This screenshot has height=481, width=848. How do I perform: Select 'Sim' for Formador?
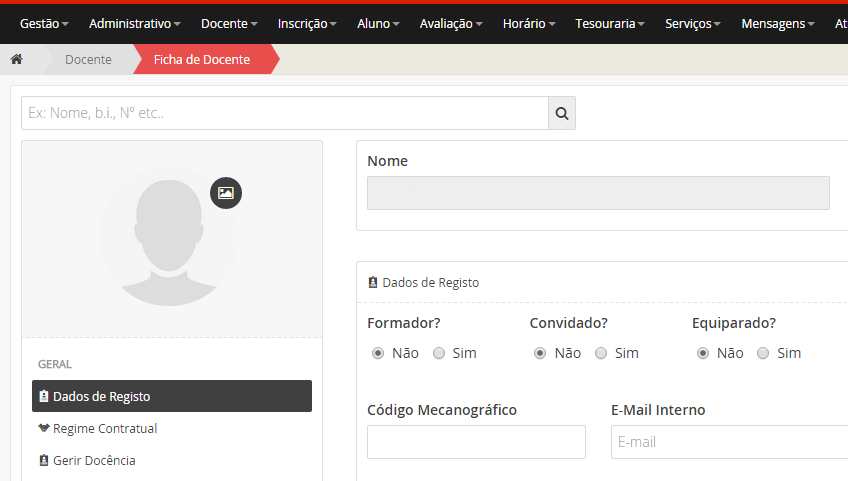coord(439,353)
